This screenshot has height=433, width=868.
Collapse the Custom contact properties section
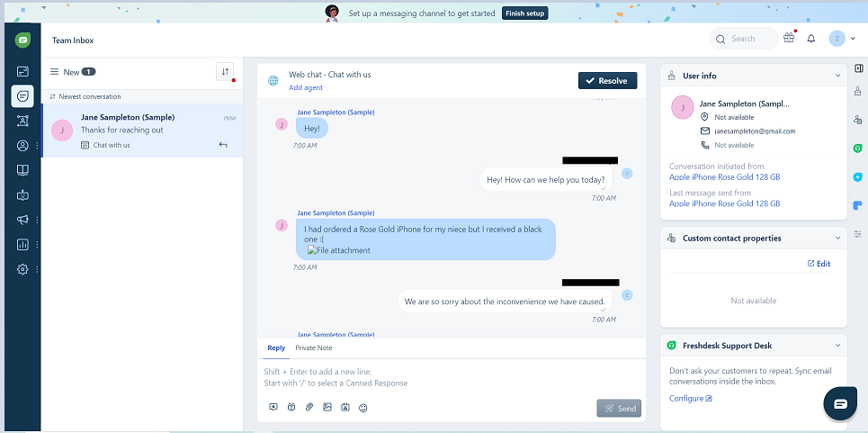[838, 239]
